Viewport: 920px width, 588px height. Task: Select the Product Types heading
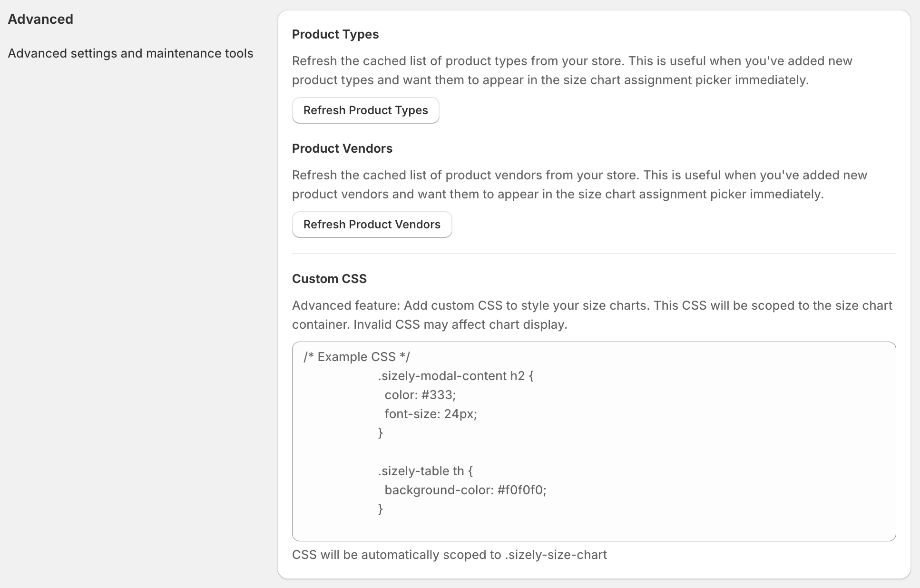335,34
